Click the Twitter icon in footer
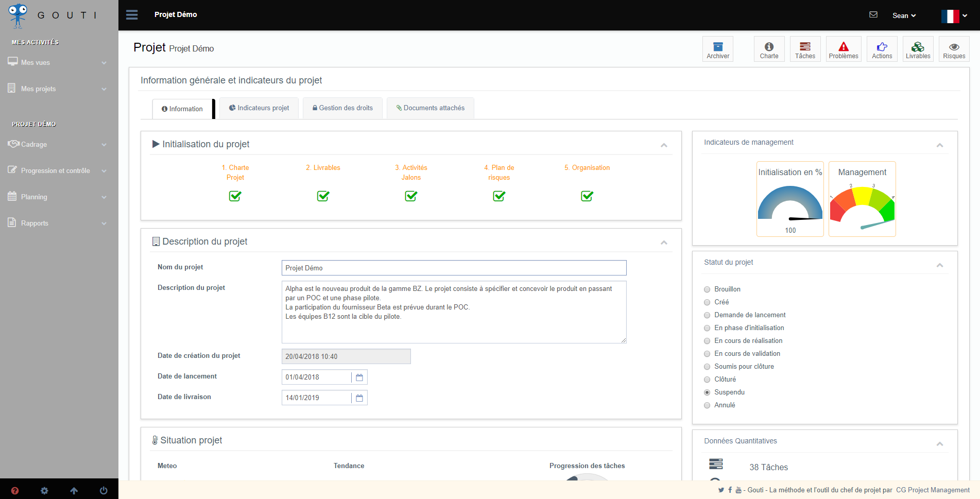 click(x=721, y=490)
